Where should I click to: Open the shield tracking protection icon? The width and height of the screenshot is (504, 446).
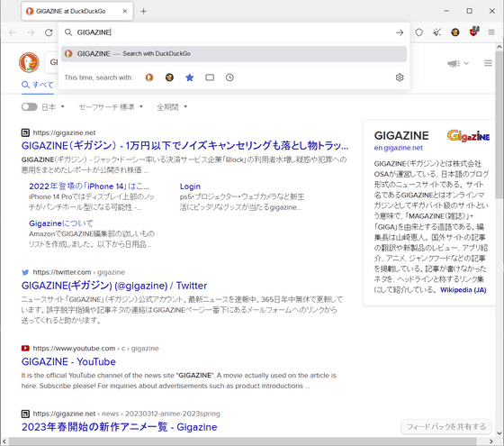tap(418, 32)
